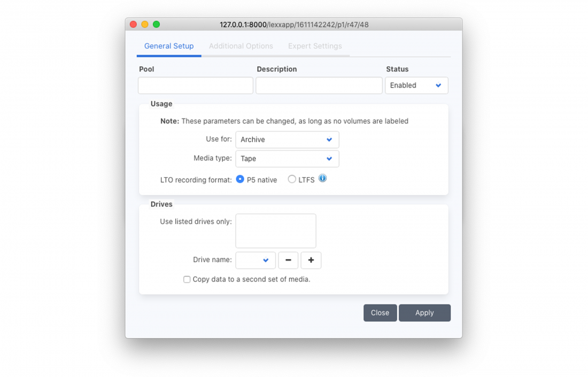Screen dimensions: 588x377
Task: Switch to the Additional Options tab
Action: tap(241, 46)
